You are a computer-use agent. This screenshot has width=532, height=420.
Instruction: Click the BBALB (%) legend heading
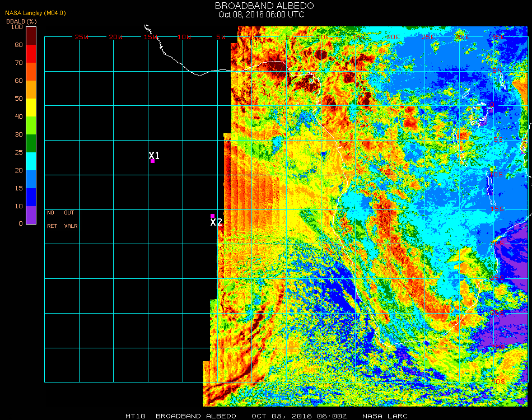click(x=21, y=21)
